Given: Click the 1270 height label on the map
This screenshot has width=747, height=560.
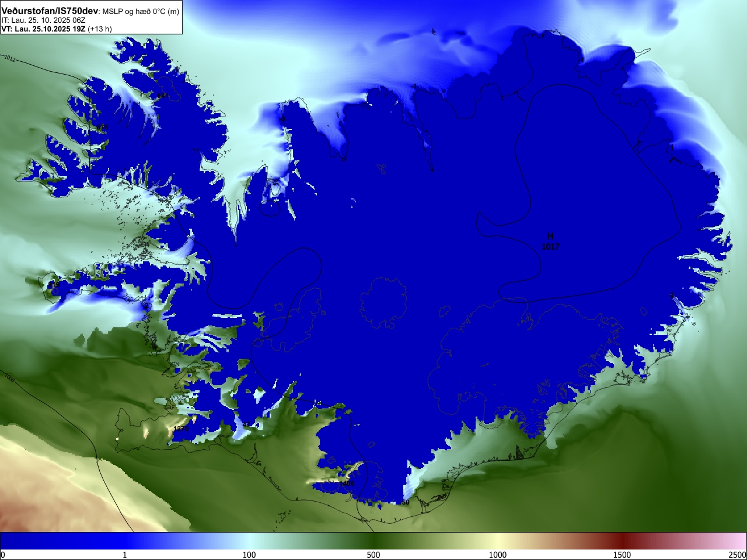Looking at the screenshot, I should click(x=181, y=429).
